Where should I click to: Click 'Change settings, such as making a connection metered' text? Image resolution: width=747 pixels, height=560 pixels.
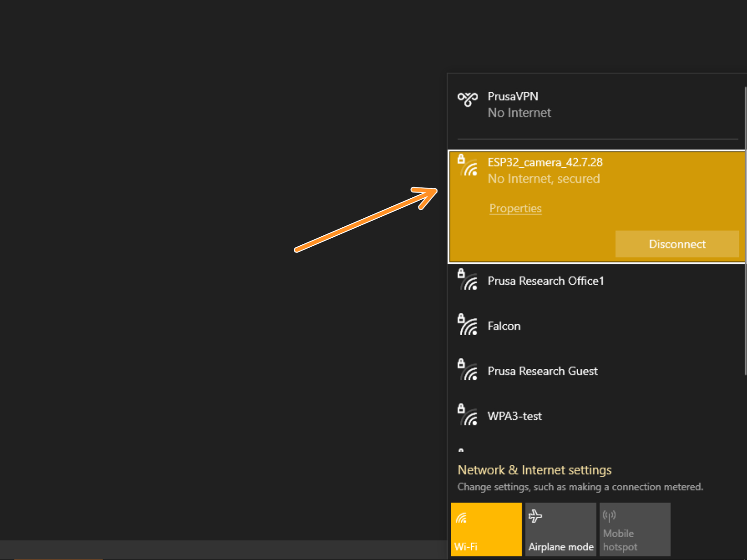point(580,487)
